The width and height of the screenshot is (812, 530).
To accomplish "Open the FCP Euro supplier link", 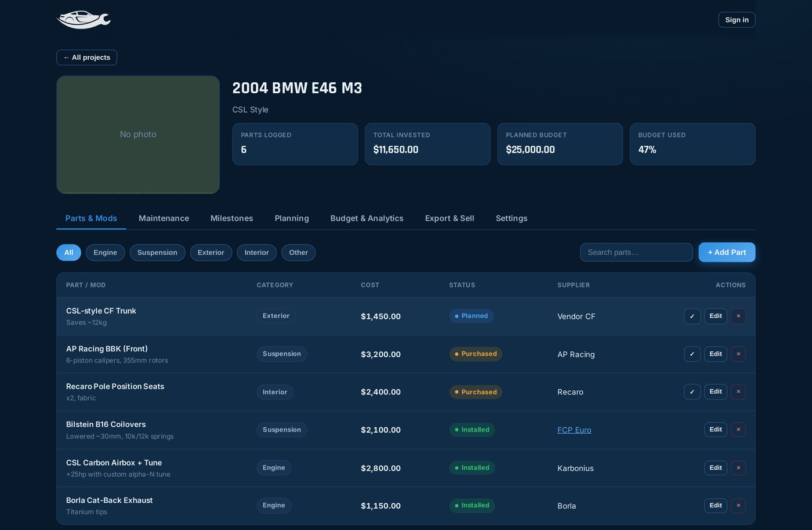I will [574, 430].
